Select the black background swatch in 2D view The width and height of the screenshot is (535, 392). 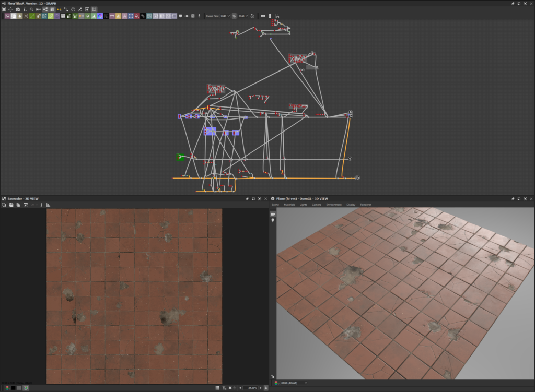coord(13,388)
